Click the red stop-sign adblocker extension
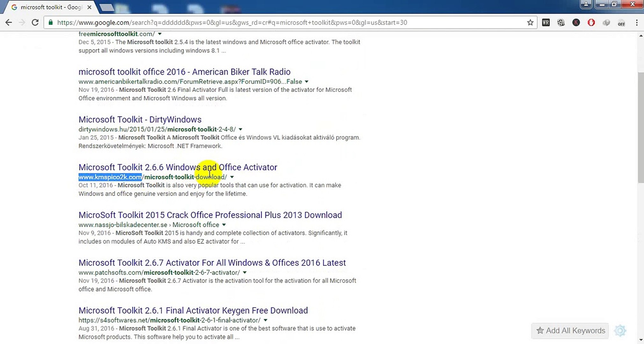This screenshot has height=344, width=644. (591, 23)
